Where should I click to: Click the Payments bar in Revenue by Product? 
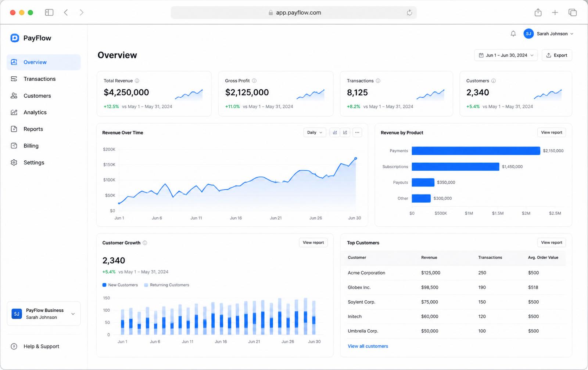[476, 151]
